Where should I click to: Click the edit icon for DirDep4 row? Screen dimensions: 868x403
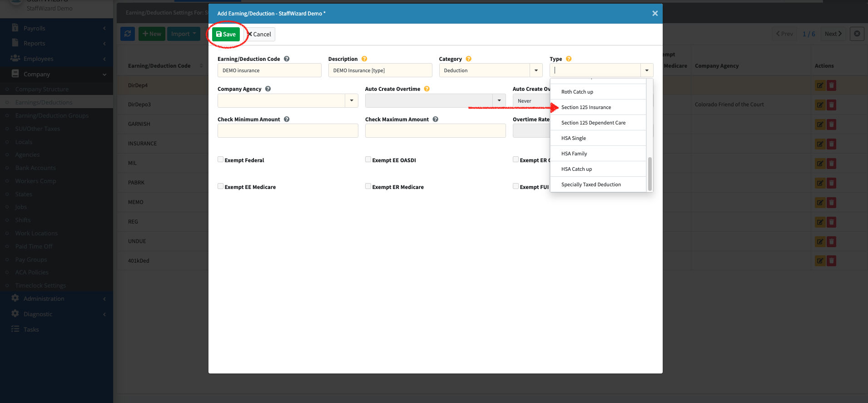click(x=820, y=85)
